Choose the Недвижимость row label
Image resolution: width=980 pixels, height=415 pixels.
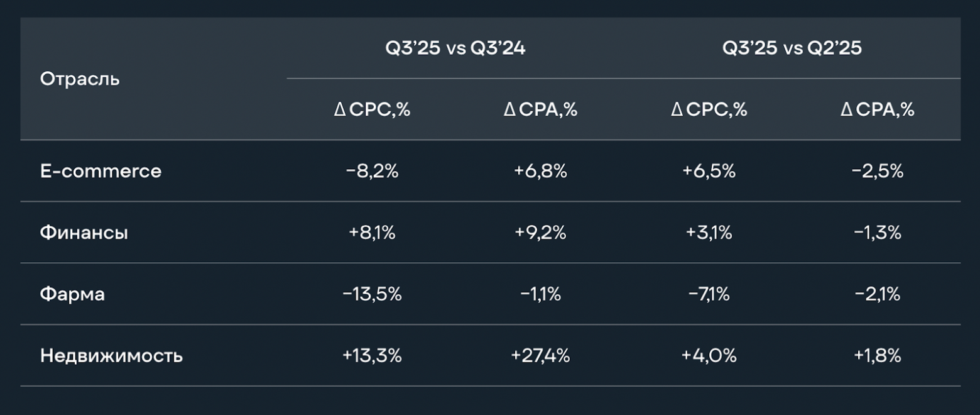click(111, 356)
